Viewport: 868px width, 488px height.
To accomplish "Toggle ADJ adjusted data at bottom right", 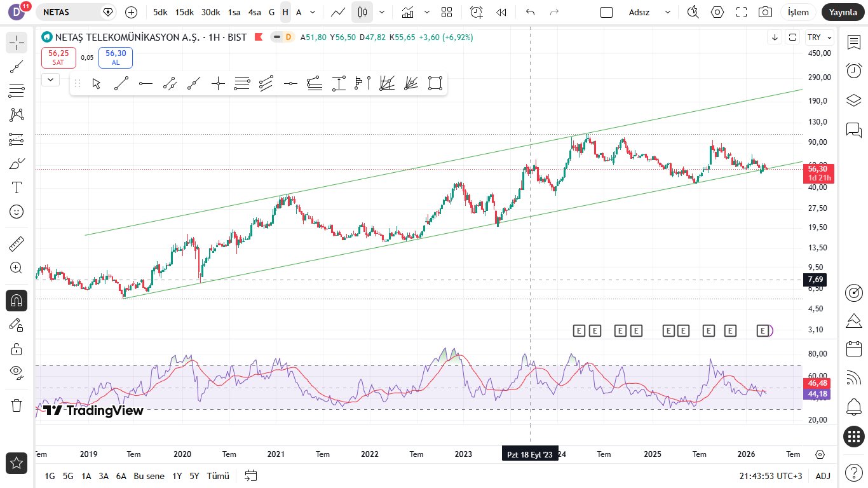I will point(823,476).
